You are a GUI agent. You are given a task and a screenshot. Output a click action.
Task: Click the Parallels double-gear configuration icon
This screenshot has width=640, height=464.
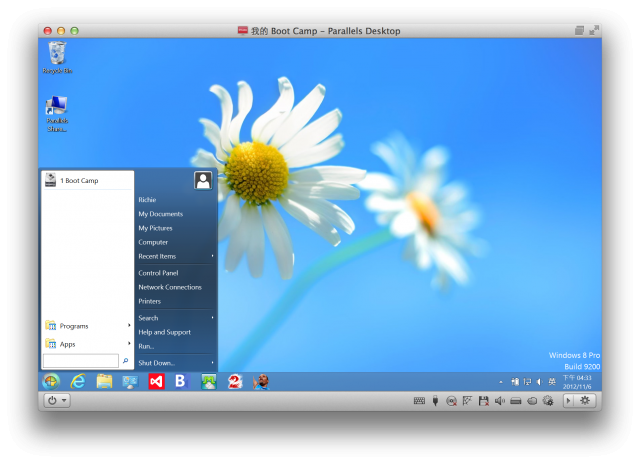[548, 401]
